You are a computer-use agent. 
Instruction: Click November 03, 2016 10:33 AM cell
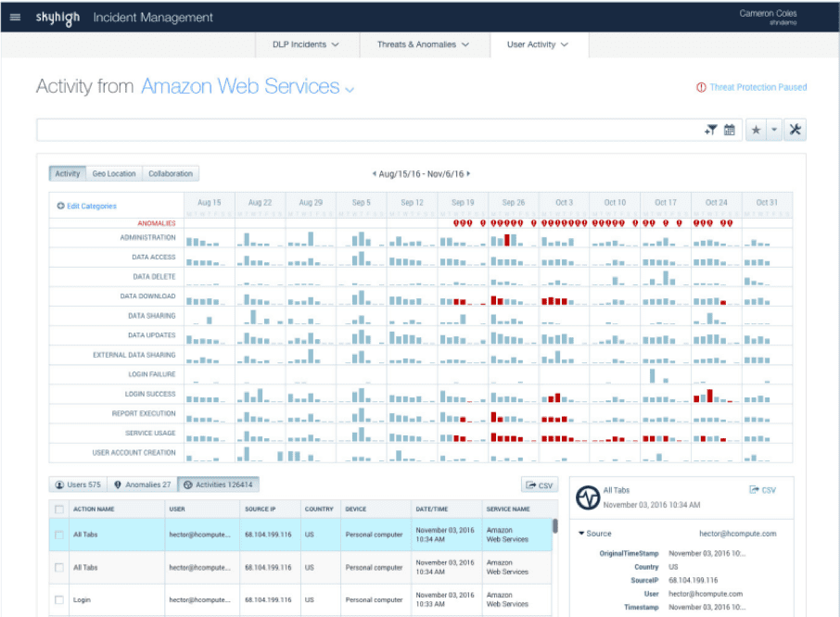pos(445,599)
